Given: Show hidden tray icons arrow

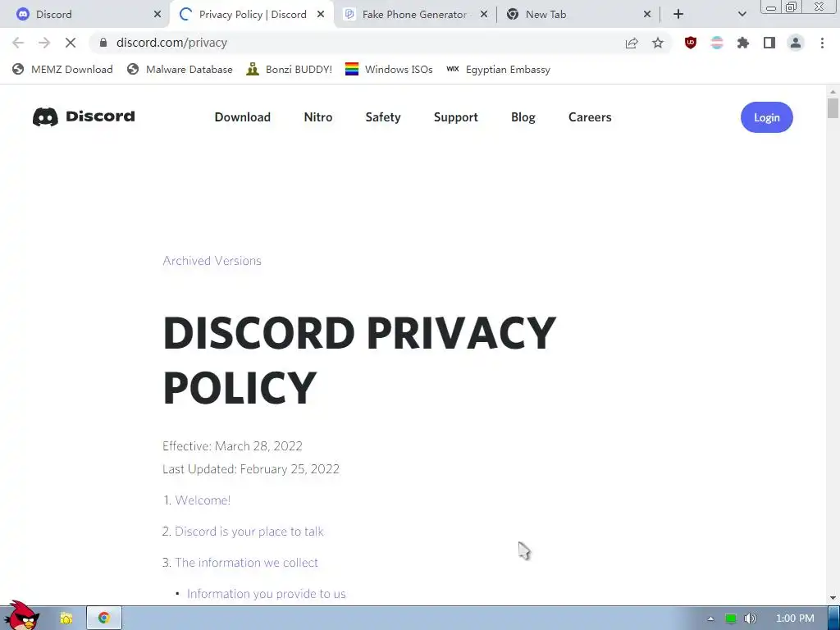Looking at the screenshot, I should pos(711,619).
